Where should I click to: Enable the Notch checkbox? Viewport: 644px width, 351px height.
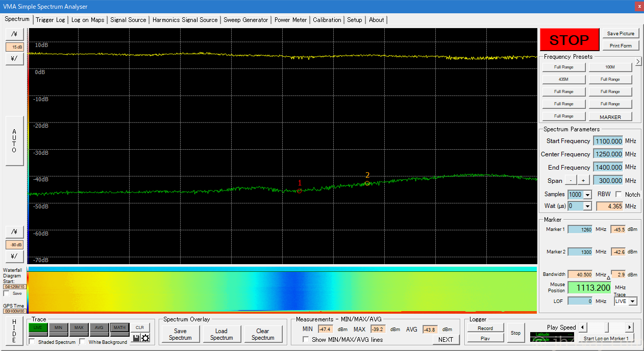pyautogui.click(x=618, y=194)
